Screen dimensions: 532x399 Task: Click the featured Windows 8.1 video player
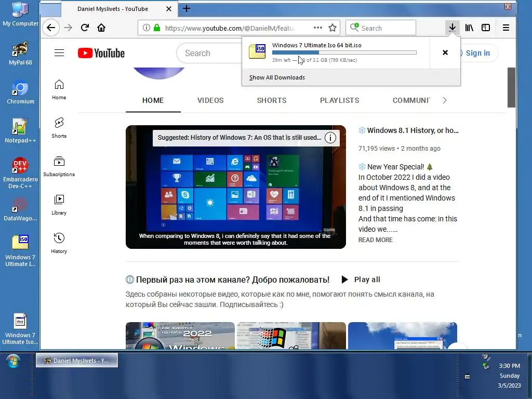point(236,187)
